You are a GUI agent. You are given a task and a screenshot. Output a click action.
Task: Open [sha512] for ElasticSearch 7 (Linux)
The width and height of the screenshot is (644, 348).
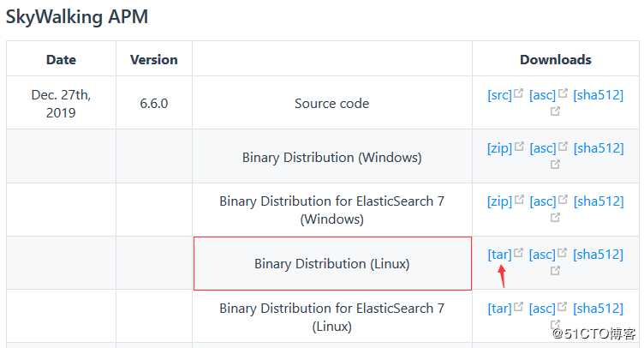598,309
